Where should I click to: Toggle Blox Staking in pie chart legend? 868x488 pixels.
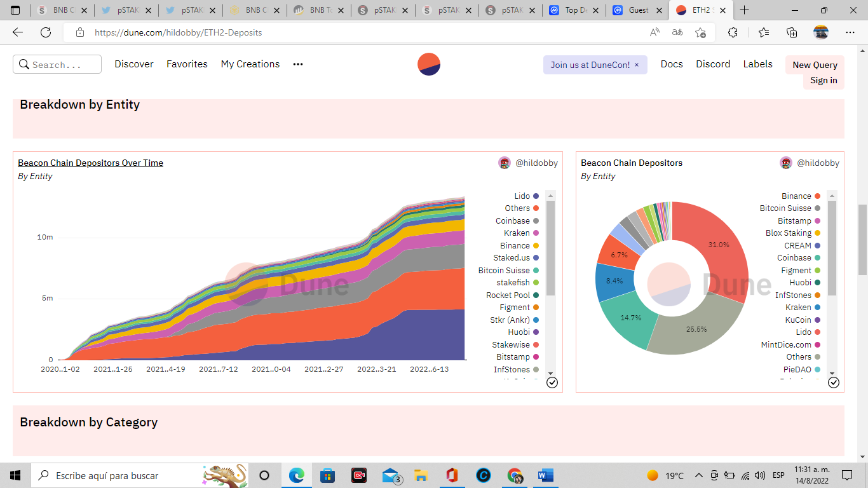coord(793,233)
